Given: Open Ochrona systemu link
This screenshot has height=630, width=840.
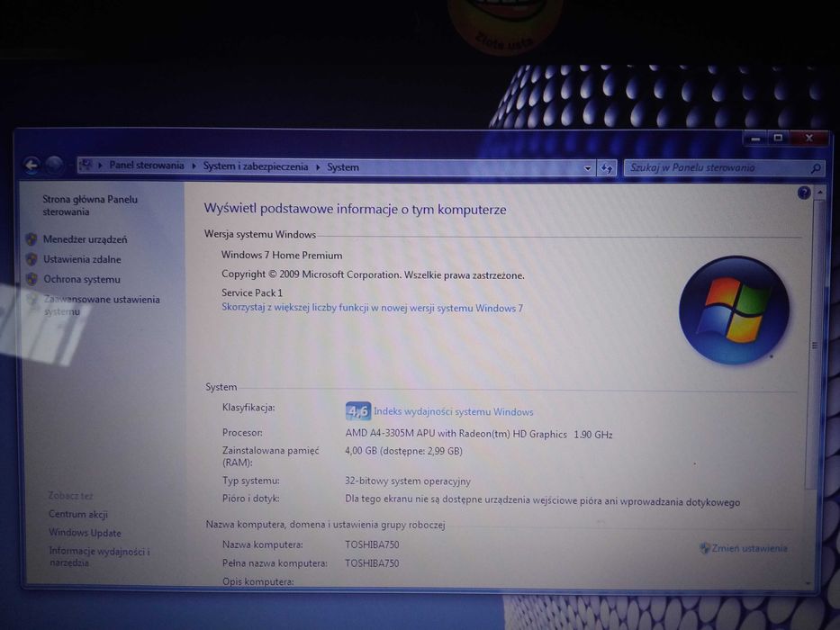Looking at the screenshot, I should [x=82, y=279].
